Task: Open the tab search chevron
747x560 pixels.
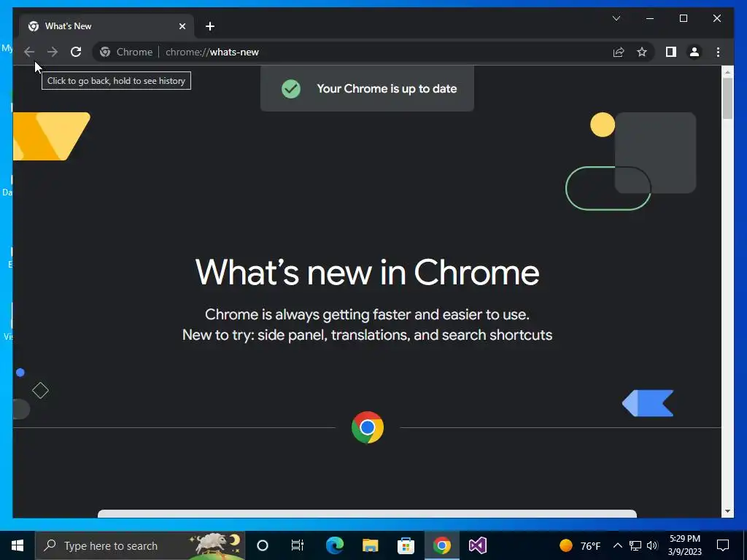Action: (x=616, y=18)
